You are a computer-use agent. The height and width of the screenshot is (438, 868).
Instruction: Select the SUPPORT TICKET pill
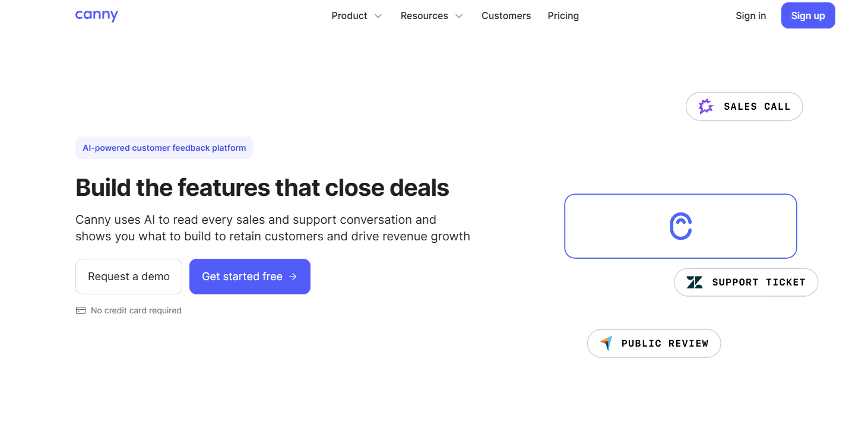tap(746, 283)
